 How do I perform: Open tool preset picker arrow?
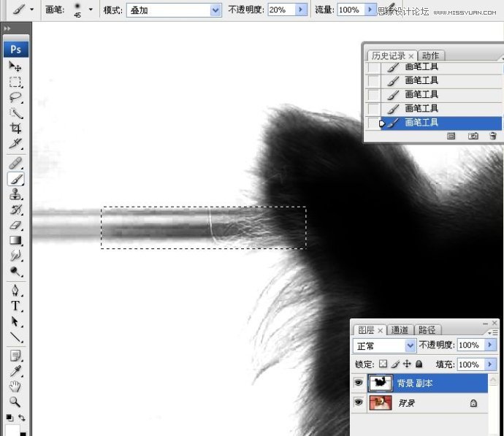[31, 9]
